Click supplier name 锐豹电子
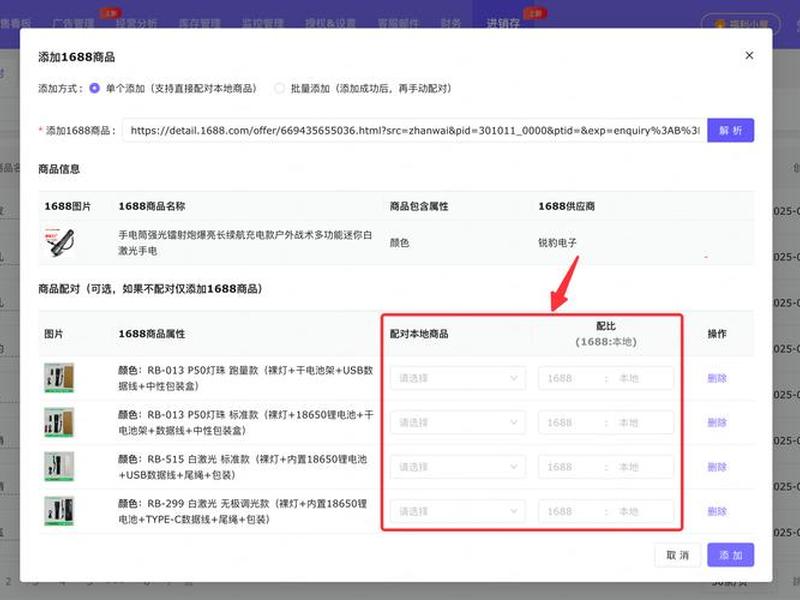This screenshot has width=800, height=600. pyautogui.click(x=557, y=243)
